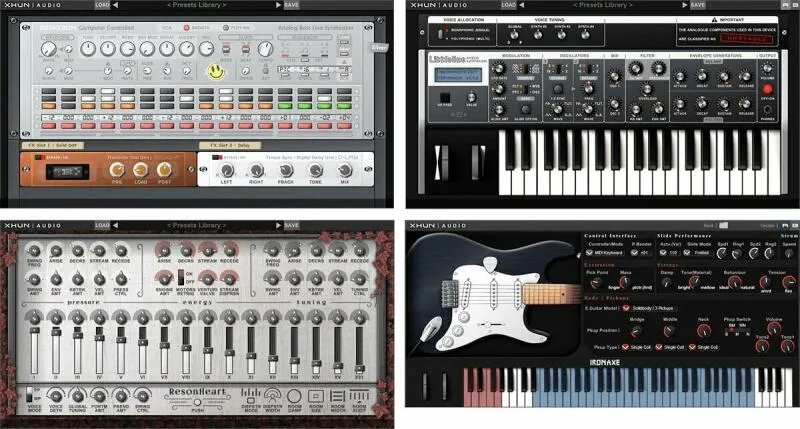The width and height of the screenshot is (800, 429).
Task: Go to previous preset in LittleOne synth window
Action: click(521, 5)
